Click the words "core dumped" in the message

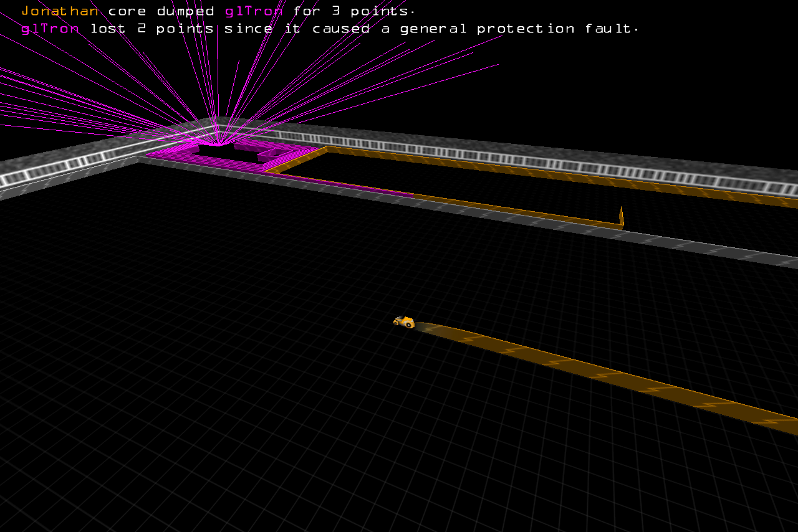click(161, 11)
